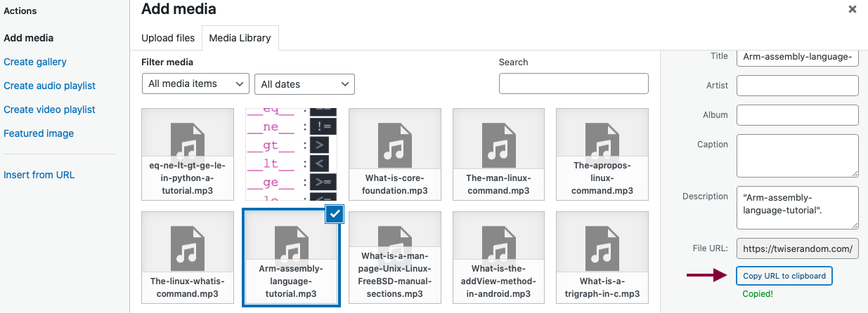Click into the Caption text area
This screenshot has width=868, height=313.
click(798, 156)
